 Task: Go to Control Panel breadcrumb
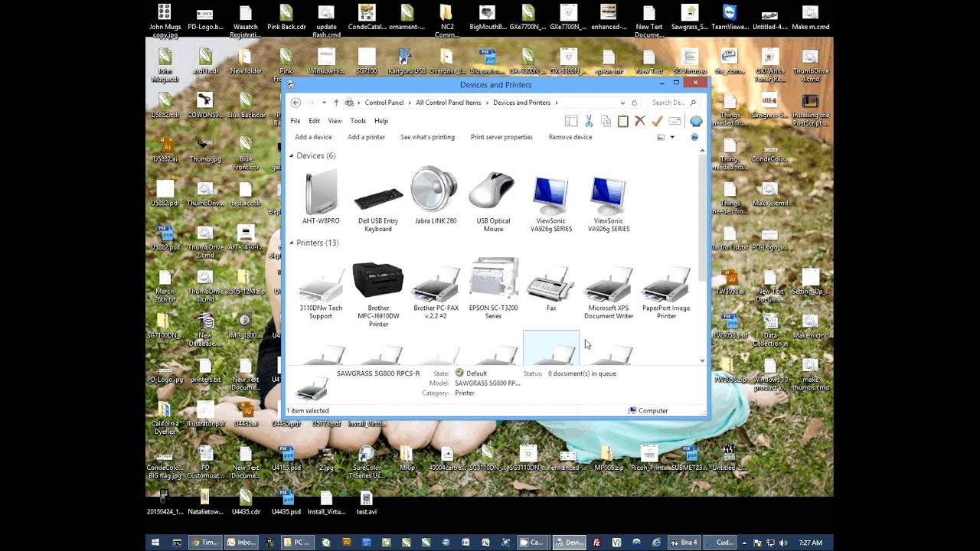(384, 103)
